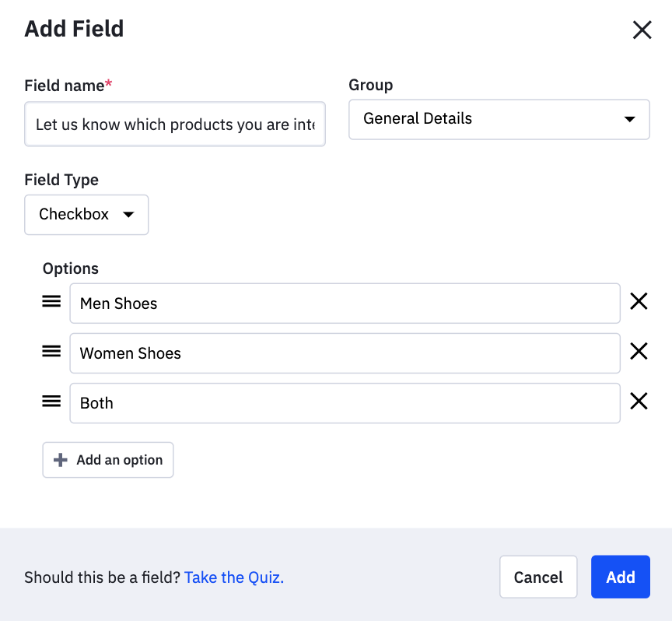Remove the Both option
This screenshot has width=672, height=621.
639,401
